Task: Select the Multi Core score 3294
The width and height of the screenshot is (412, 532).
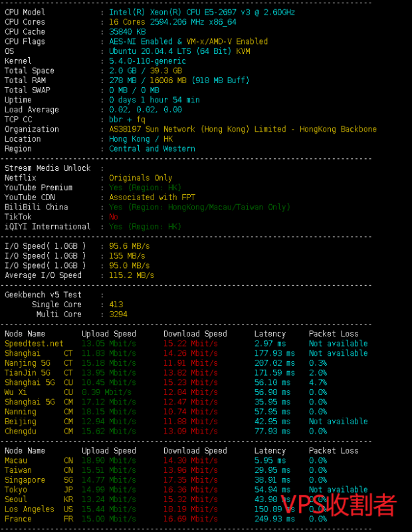Action: point(118,315)
